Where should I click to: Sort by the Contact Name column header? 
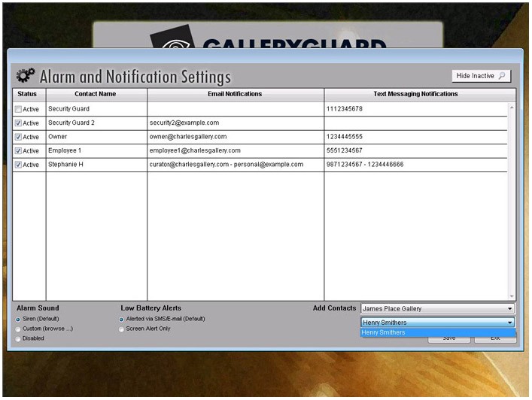(x=96, y=94)
